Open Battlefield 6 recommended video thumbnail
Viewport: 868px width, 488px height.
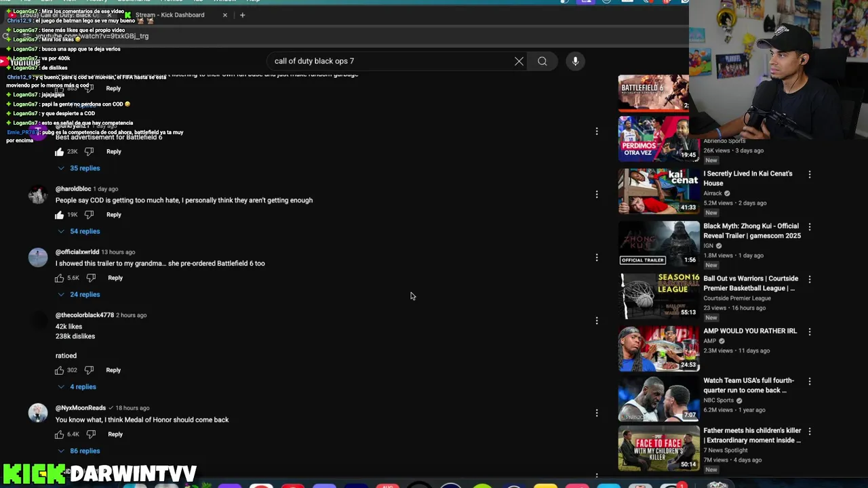click(x=654, y=92)
